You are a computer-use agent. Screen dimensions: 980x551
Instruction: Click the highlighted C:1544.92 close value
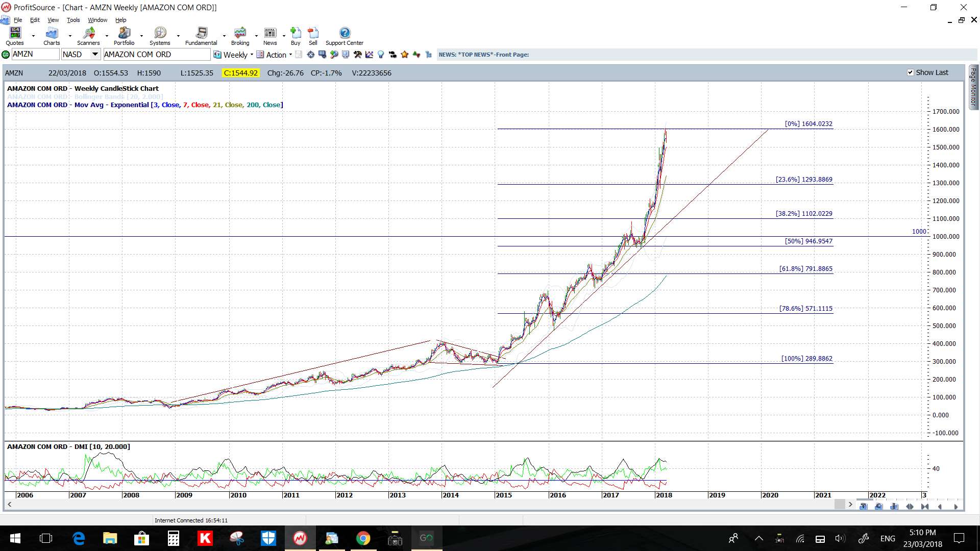click(x=241, y=73)
